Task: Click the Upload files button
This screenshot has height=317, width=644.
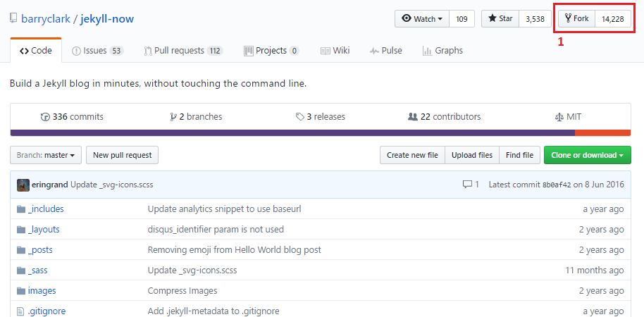Action: coord(472,155)
